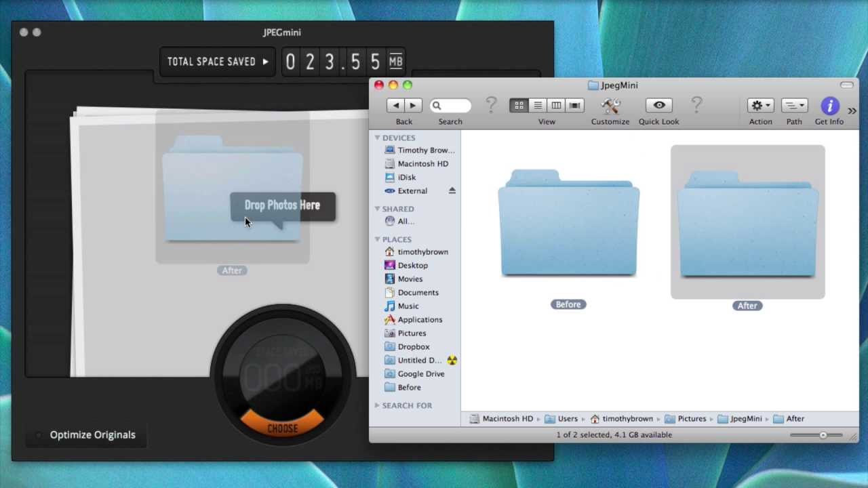This screenshot has width=868, height=488.
Task: Click the Finder toolbar toggle pill button
Action: tap(846, 85)
